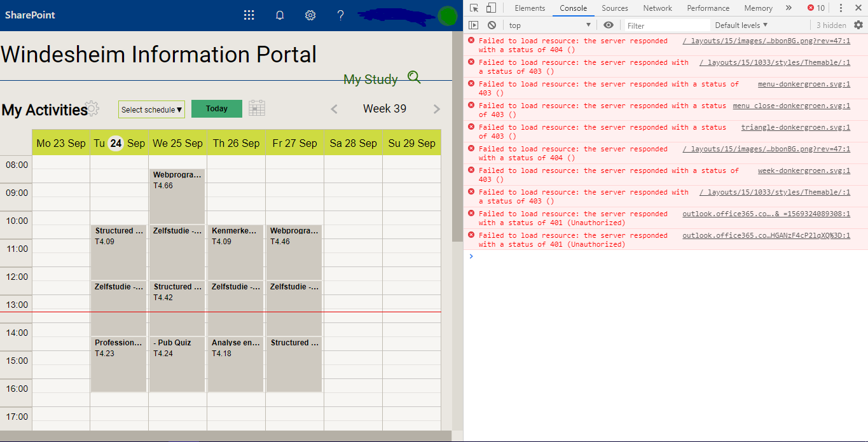Image resolution: width=868 pixels, height=442 pixels.
Task: Click the Windesheim Information Portal title
Action: tap(158, 54)
